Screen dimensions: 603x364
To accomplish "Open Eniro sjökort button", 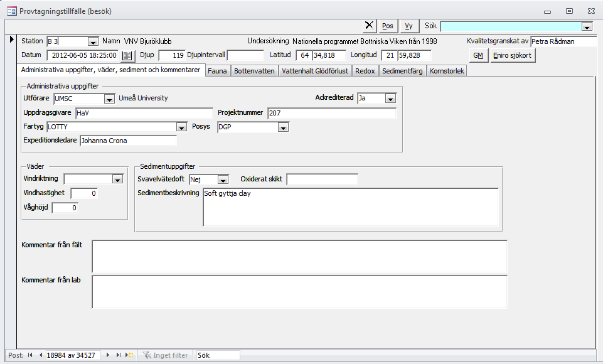I will 512,55.
